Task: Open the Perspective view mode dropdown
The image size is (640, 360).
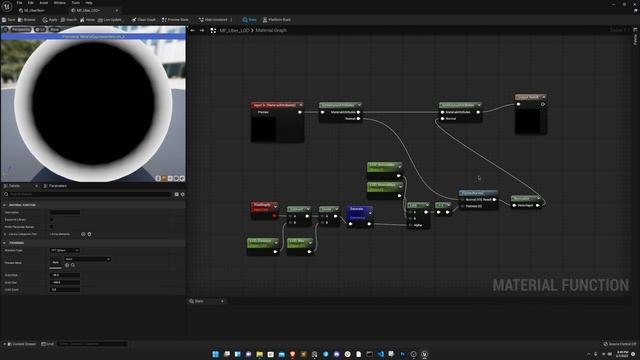Action: pos(20,29)
